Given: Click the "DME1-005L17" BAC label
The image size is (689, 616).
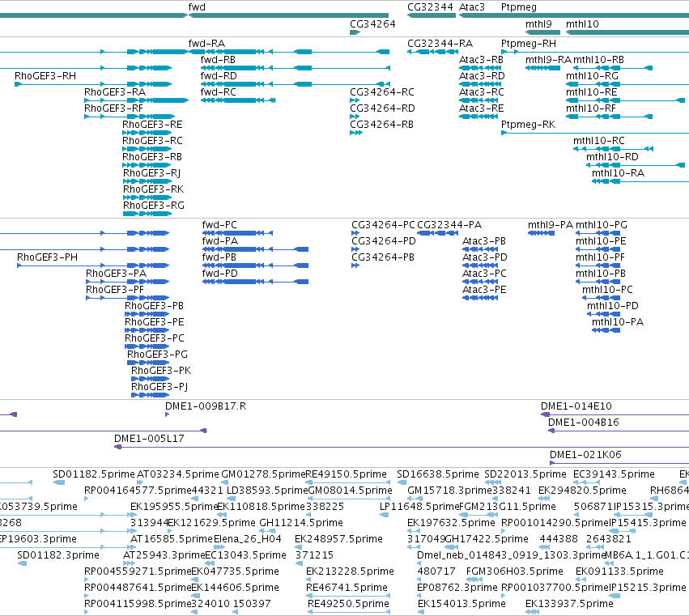Looking at the screenshot, I should (149, 439).
